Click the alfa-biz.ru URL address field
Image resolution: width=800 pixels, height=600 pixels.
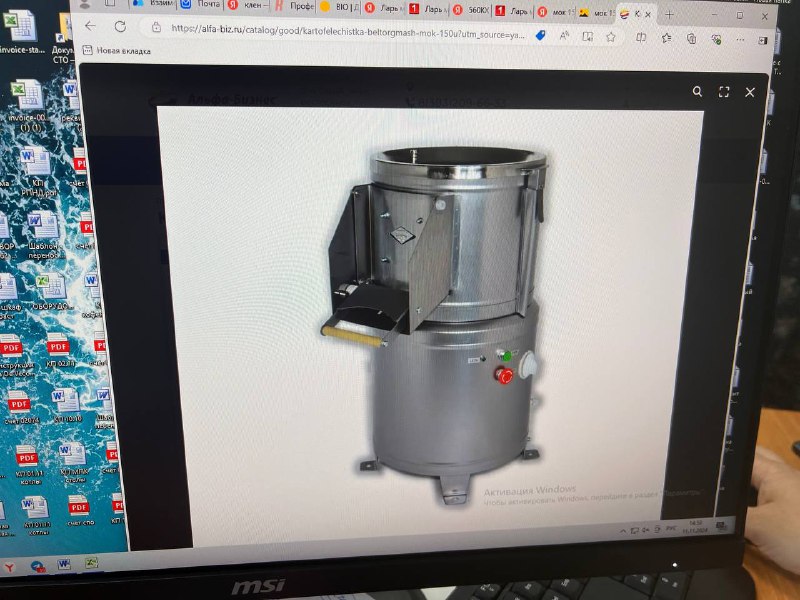(x=347, y=32)
